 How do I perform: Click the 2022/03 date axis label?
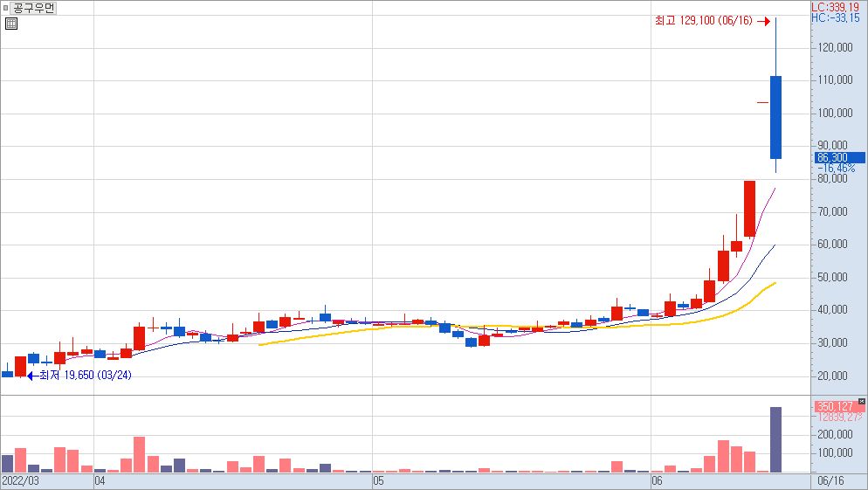(20, 480)
